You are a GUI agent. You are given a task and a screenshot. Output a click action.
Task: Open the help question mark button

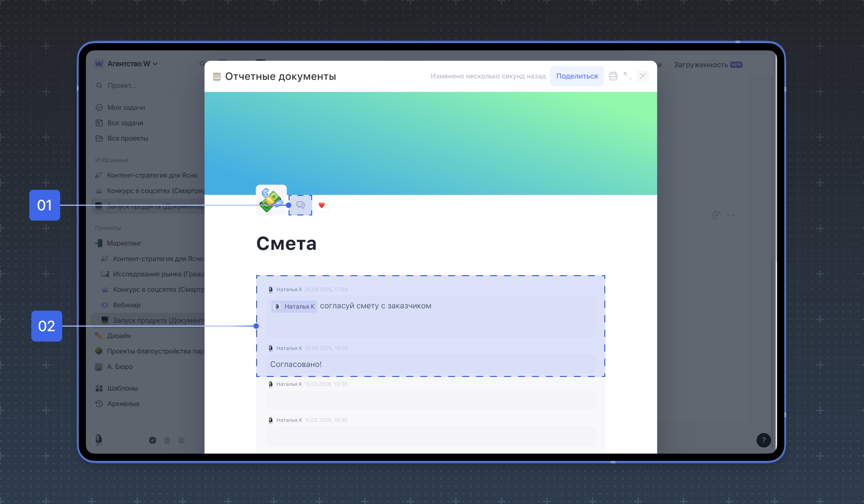point(763,440)
